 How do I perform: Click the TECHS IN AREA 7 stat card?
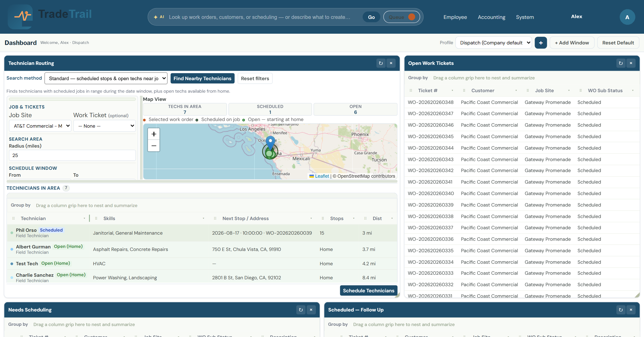coord(185,109)
